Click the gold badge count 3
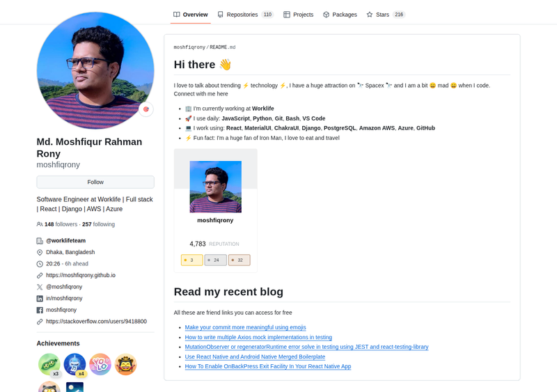The height and width of the screenshot is (392, 557). click(x=192, y=260)
